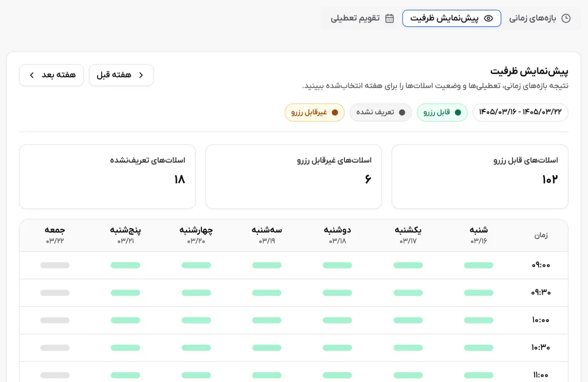Click the ۰۹:۳۰ time row label

coord(541,293)
